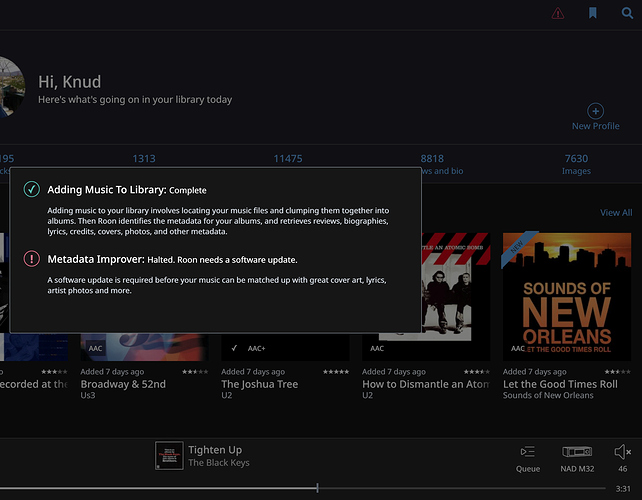
Task: Open the red warning alert icon
Action: click(558, 14)
